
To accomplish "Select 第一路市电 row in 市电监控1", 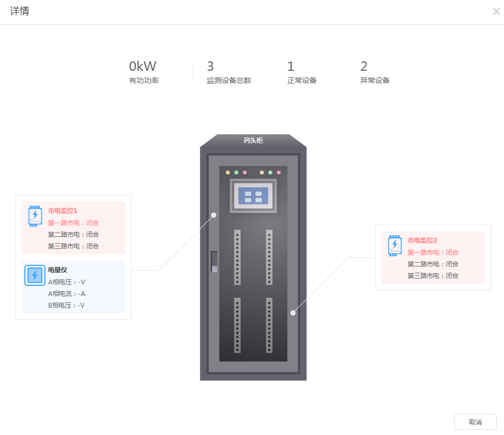I will tap(74, 223).
